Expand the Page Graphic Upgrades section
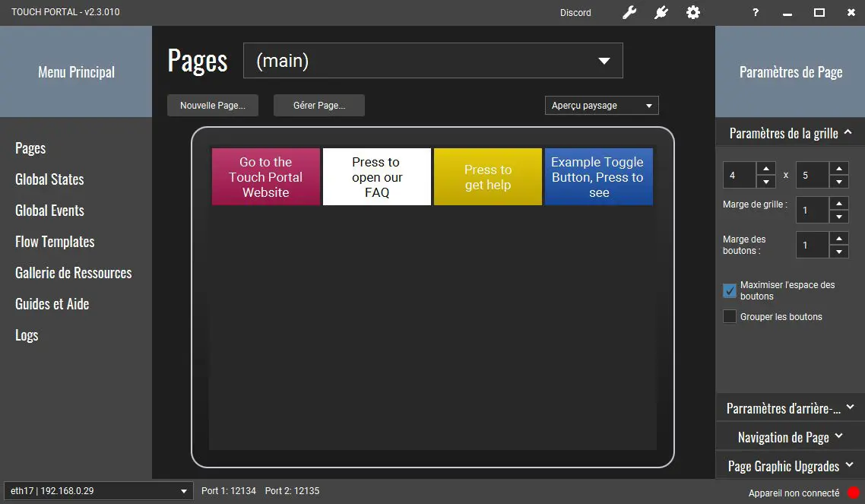Viewport: 865px width, 504px height. point(790,467)
